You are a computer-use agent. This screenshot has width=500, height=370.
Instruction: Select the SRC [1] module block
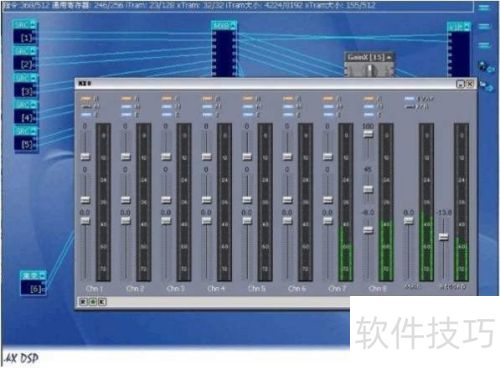click(x=25, y=32)
